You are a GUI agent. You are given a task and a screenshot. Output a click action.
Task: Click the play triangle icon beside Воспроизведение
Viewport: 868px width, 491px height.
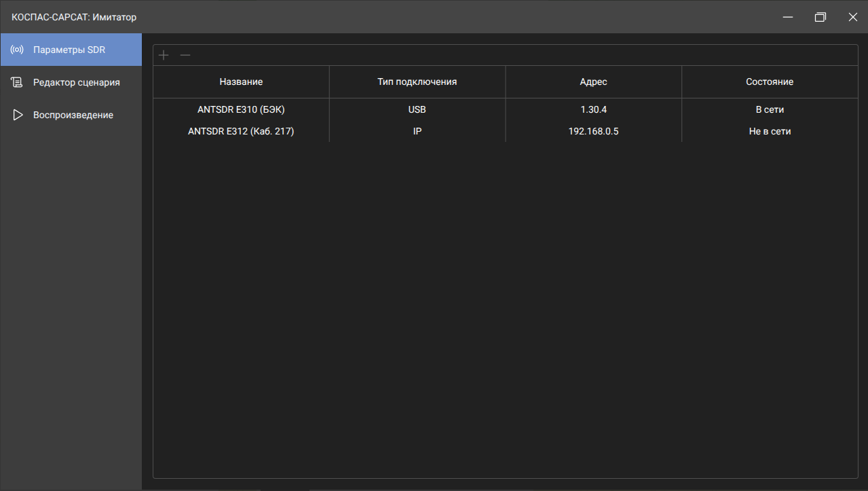point(18,115)
